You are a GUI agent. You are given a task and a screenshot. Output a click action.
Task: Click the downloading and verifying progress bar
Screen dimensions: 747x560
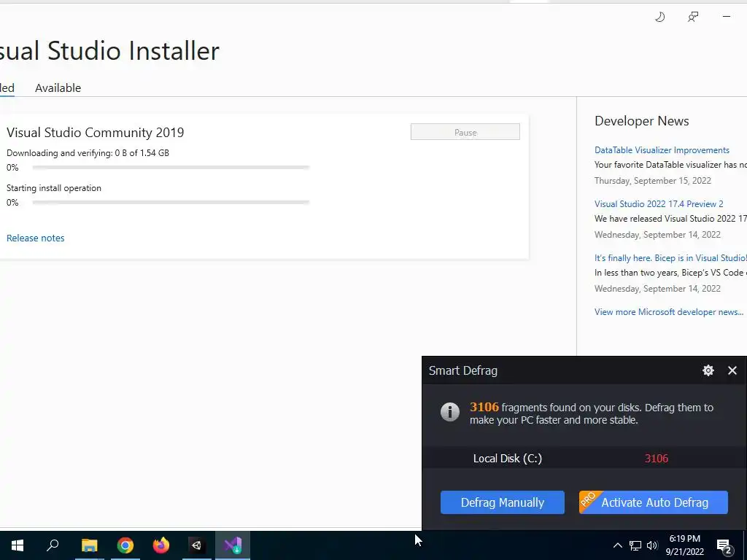click(x=171, y=168)
